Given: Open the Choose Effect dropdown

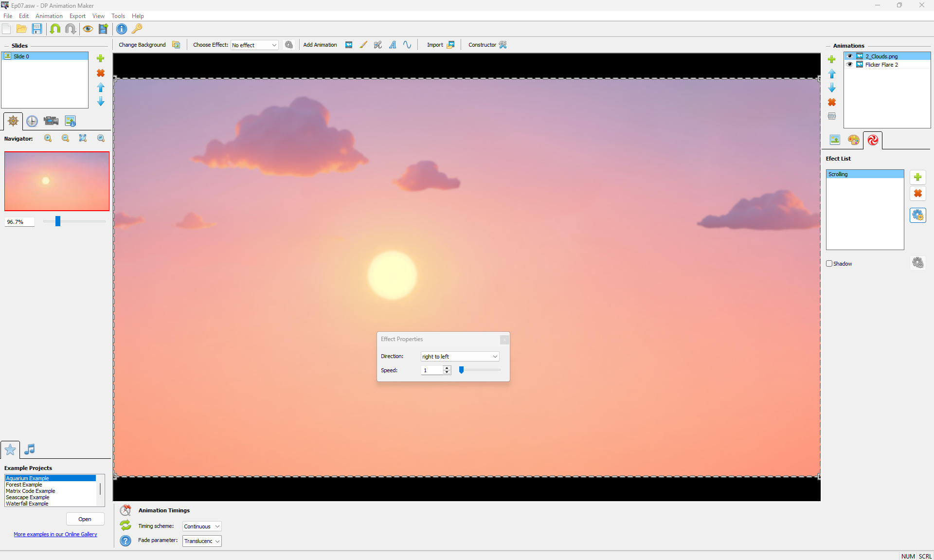Looking at the screenshot, I should [254, 45].
